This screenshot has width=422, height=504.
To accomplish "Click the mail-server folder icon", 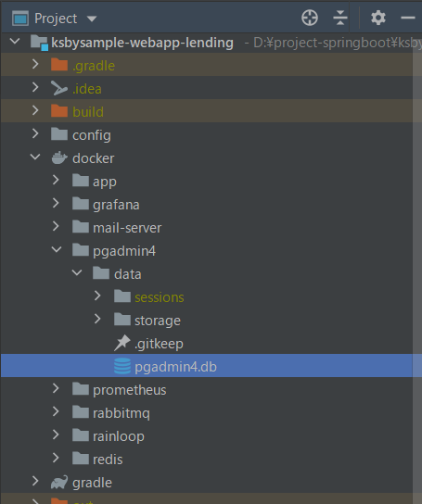I will (x=81, y=227).
